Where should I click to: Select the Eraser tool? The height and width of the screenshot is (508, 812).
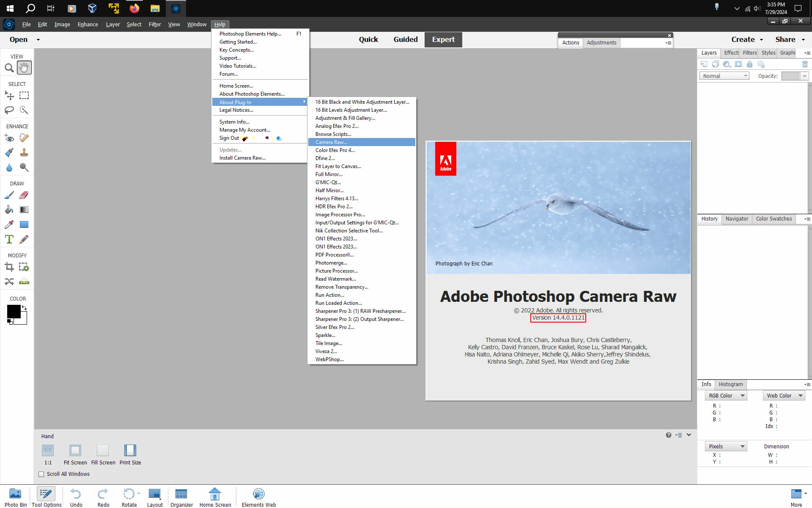point(24,195)
